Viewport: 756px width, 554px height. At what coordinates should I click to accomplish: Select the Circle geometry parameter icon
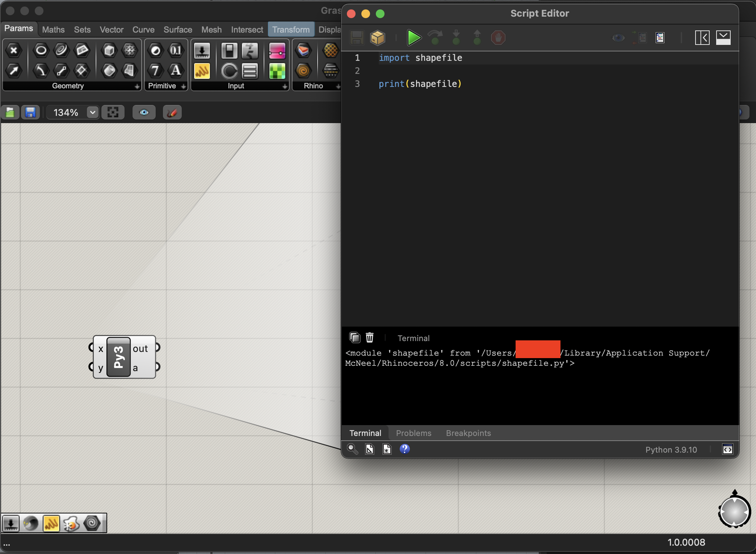(x=41, y=50)
